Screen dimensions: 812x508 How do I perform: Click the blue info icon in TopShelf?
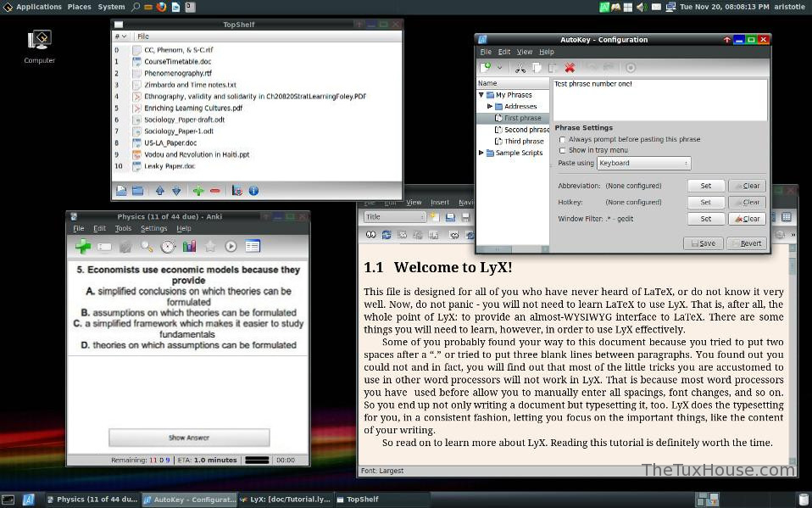[253, 191]
